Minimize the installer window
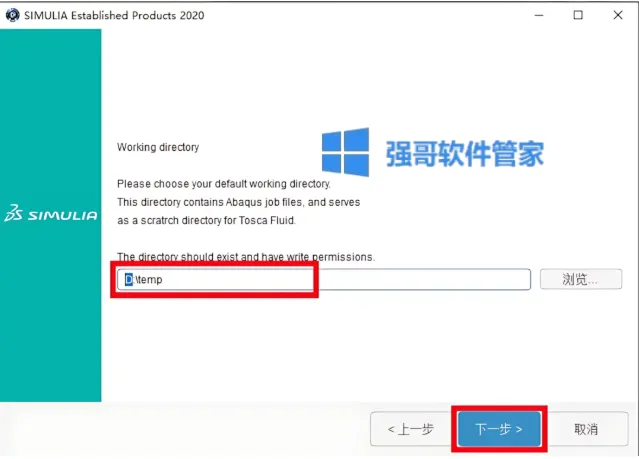Viewport: 639px width, 459px height. click(539, 15)
